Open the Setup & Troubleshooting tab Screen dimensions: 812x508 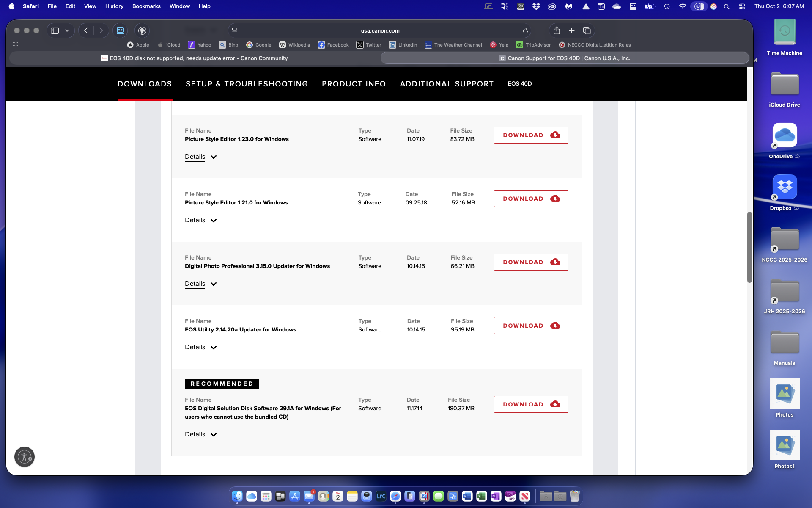pyautogui.click(x=247, y=84)
